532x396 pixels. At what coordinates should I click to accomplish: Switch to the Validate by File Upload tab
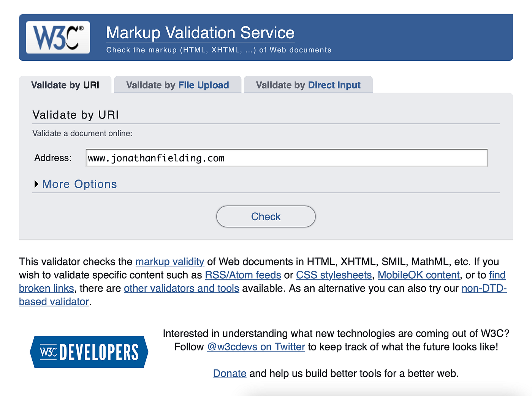pos(177,85)
